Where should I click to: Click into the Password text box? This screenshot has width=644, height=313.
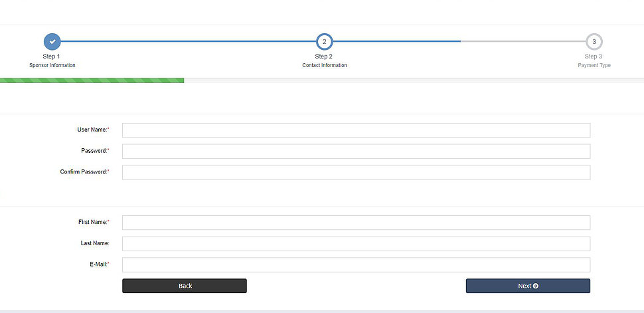(x=356, y=152)
